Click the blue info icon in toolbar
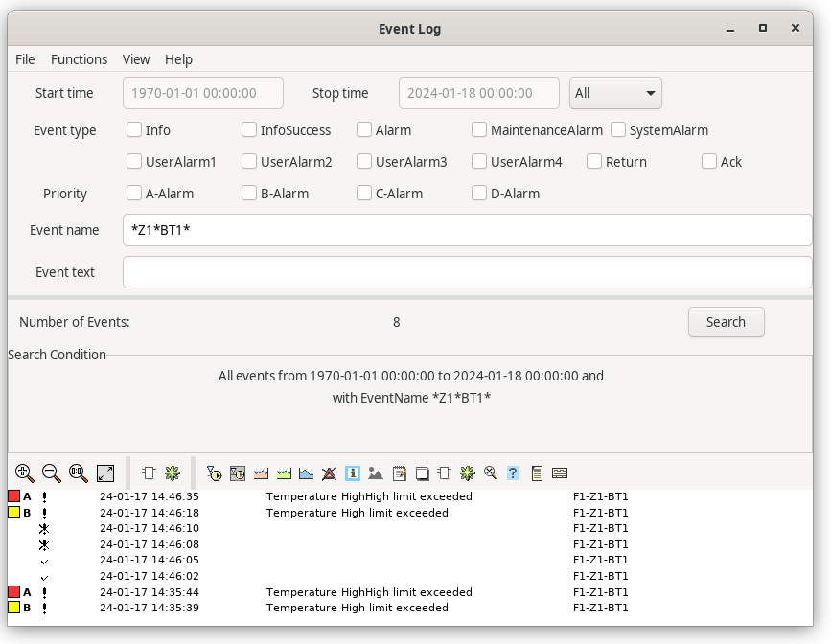The height and width of the screenshot is (644, 831). [x=352, y=472]
